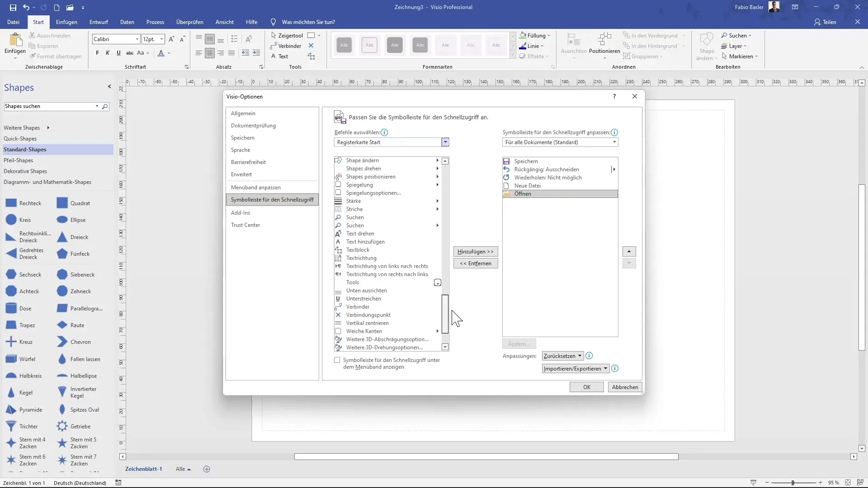
Task: Click the Entfernen button to remove item
Action: 475,263
